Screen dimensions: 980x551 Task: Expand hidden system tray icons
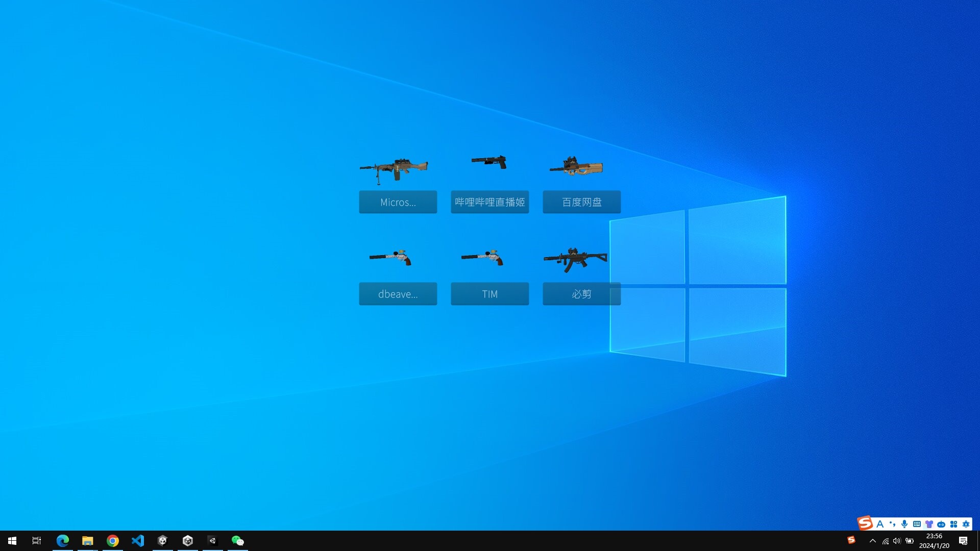tap(872, 541)
